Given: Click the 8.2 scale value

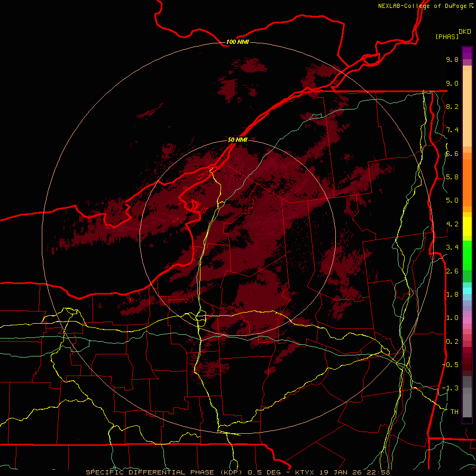Looking at the screenshot, I should (x=452, y=106).
